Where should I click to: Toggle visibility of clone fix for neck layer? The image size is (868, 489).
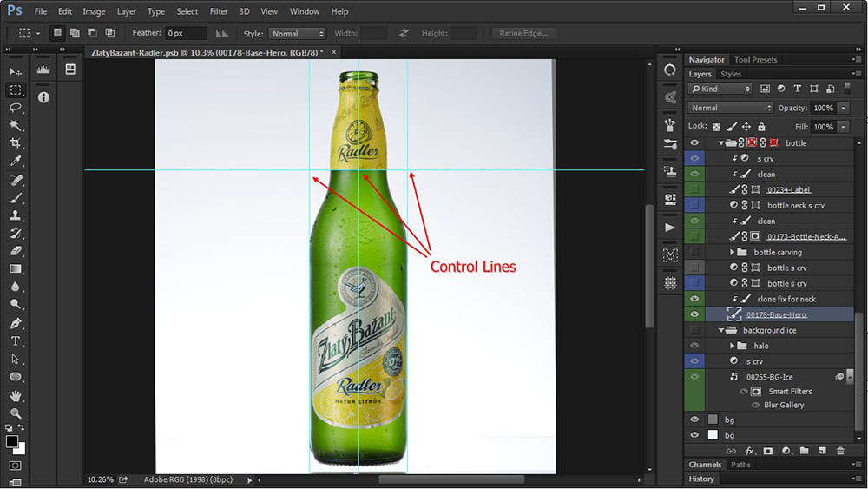(x=694, y=299)
